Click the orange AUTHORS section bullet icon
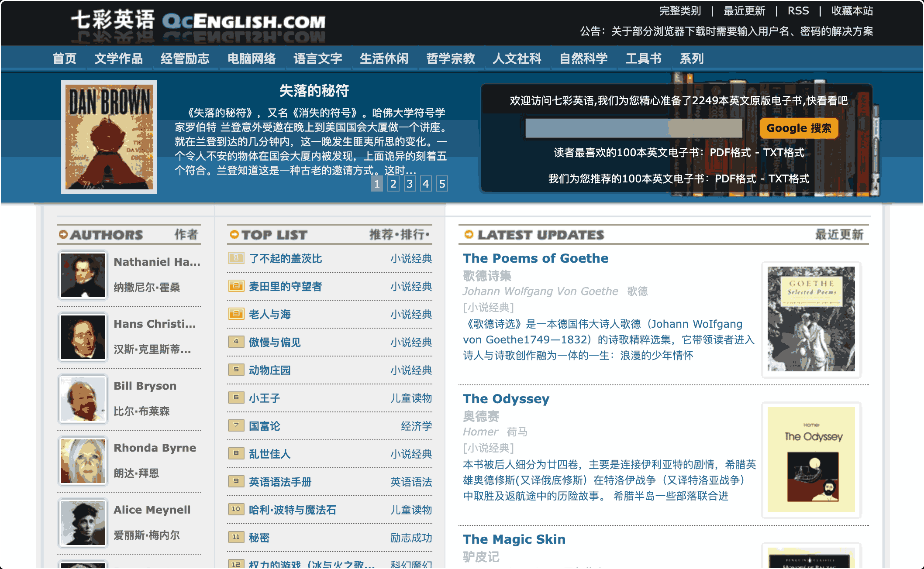Viewport: 924px width, 569px height. coord(64,234)
